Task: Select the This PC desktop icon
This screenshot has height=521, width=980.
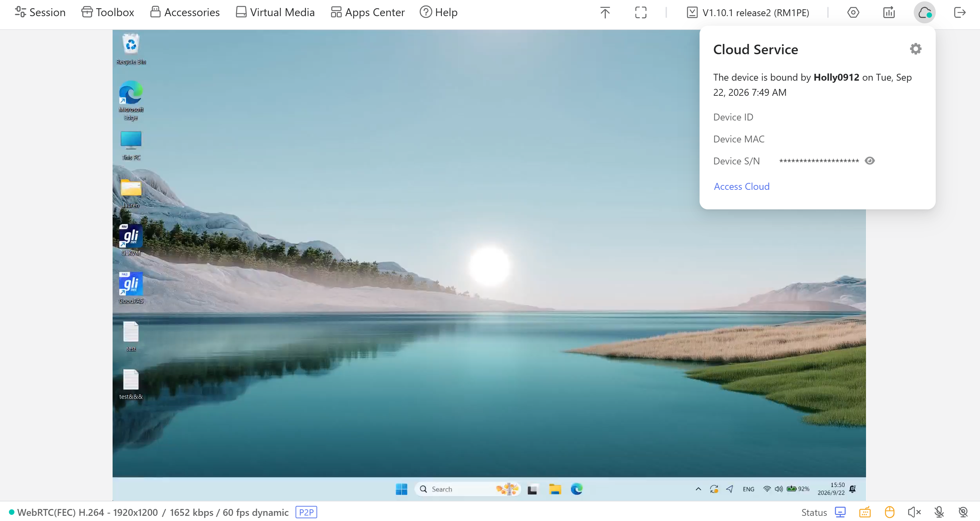Action: (131, 145)
